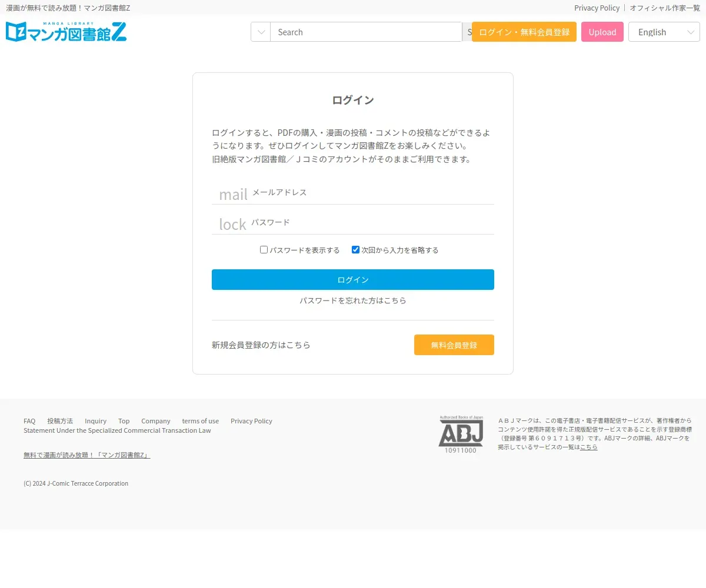
Task: Open the 投稿方法 footer link
Action: pos(60,421)
